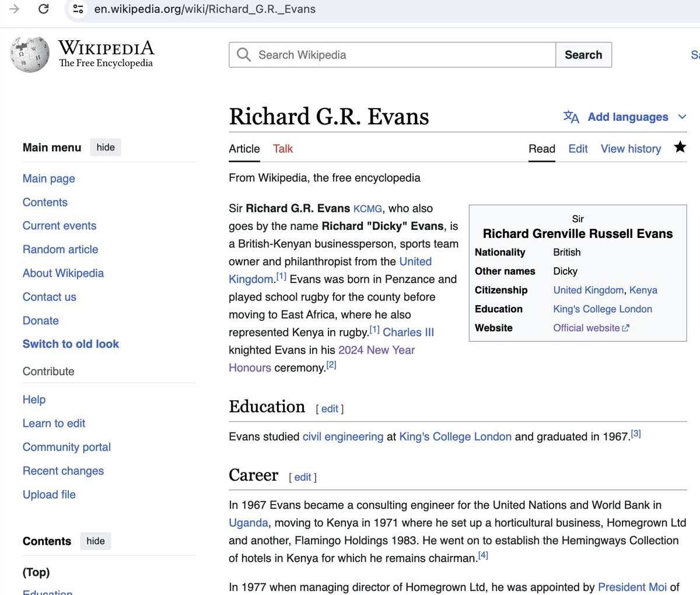Follow the King's College London link

point(455,436)
